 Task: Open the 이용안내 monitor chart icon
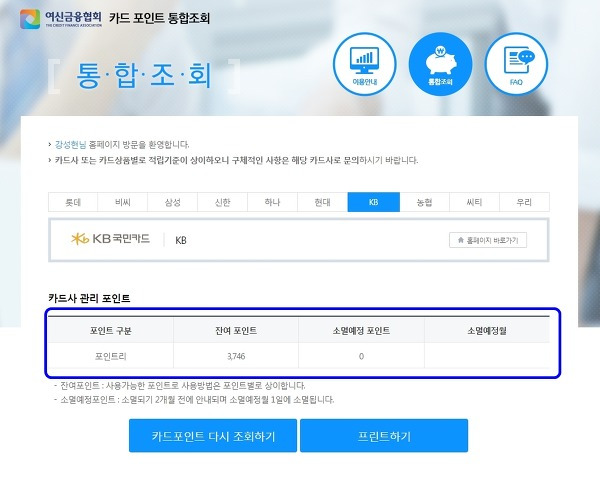pos(364,64)
